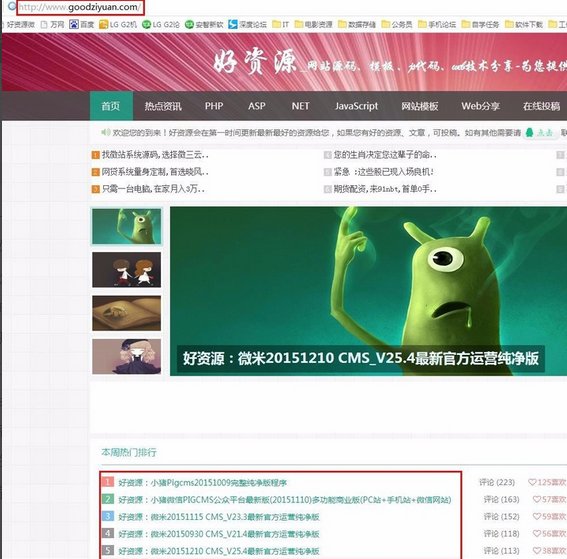Open ranked article 微米20151210 CMS_V25.4 in list
567x559 pixels.
pyautogui.click(x=219, y=551)
